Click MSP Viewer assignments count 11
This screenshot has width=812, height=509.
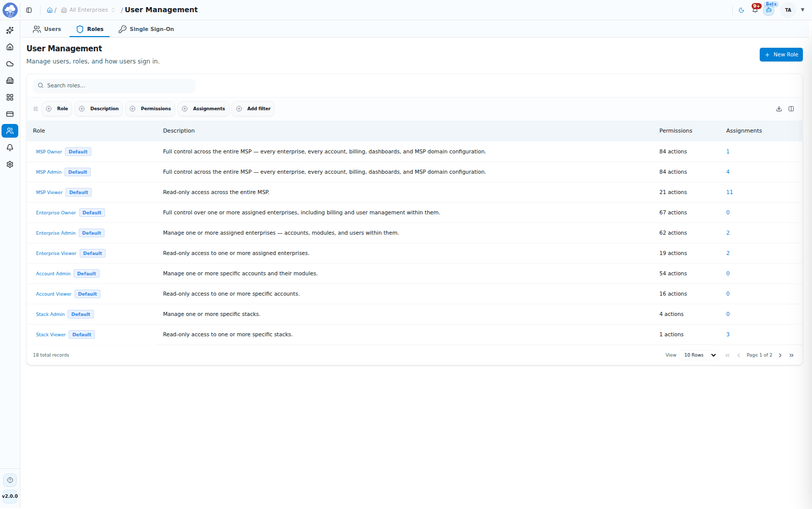729,192
